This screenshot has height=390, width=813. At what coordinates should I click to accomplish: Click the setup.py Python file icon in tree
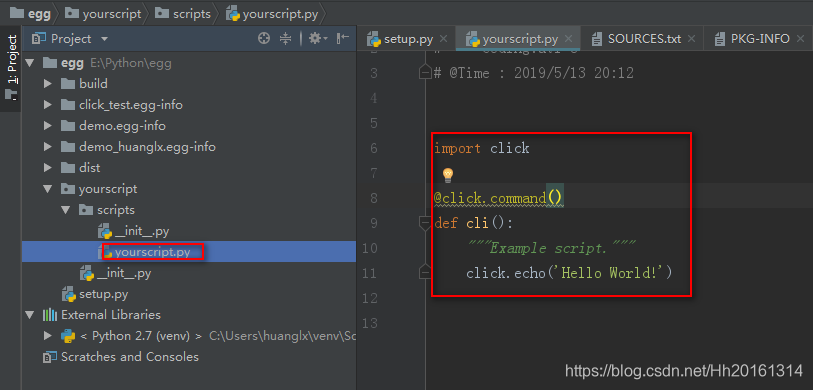(x=68, y=294)
